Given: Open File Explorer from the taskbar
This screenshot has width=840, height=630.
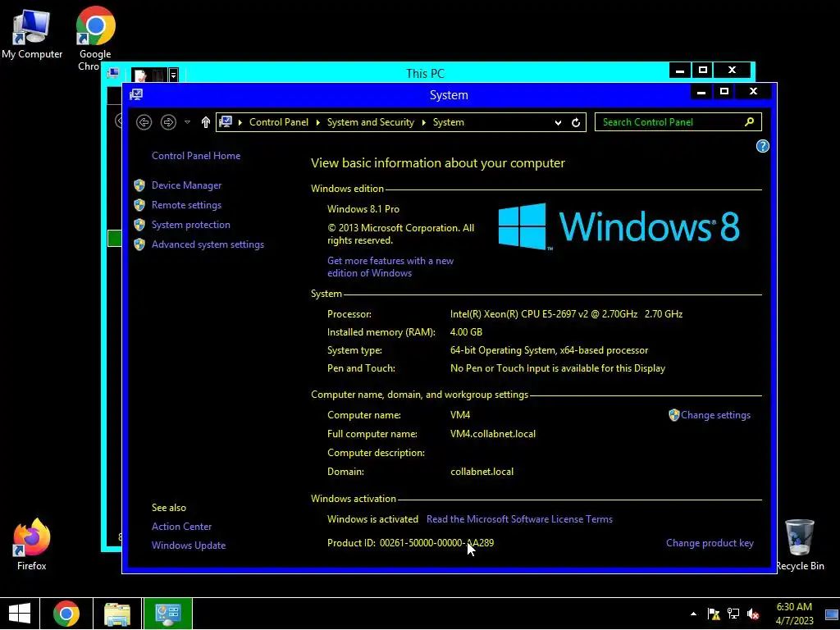Looking at the screenshot, I should coord(116,614).
